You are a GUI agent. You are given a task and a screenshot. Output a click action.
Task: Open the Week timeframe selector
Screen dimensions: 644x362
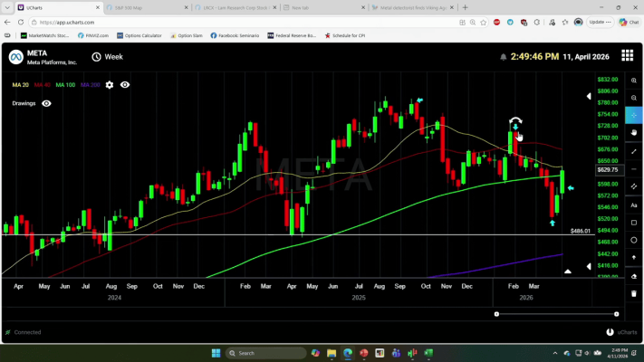107,56
